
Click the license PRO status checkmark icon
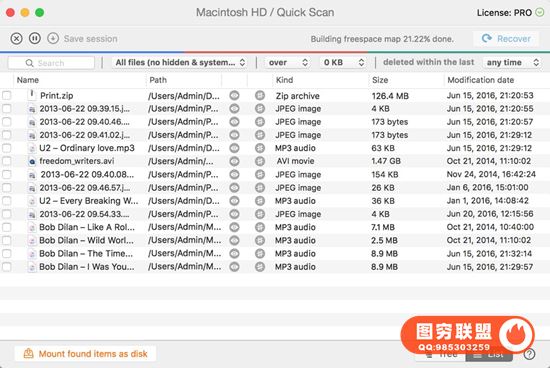(540, 13)
